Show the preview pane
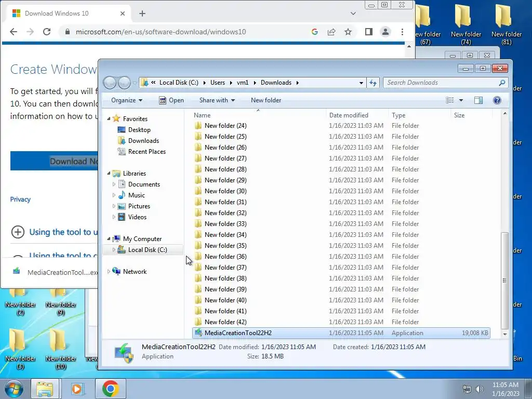 tap(478, 100)
